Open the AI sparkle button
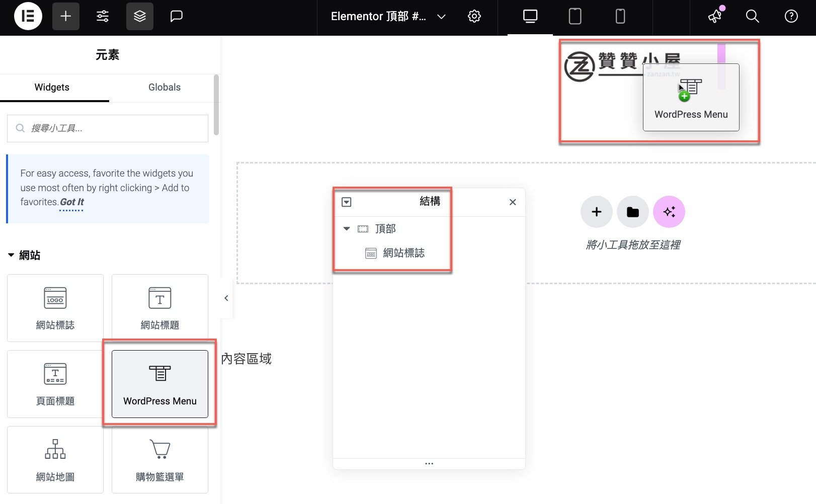 pos(669,212)
